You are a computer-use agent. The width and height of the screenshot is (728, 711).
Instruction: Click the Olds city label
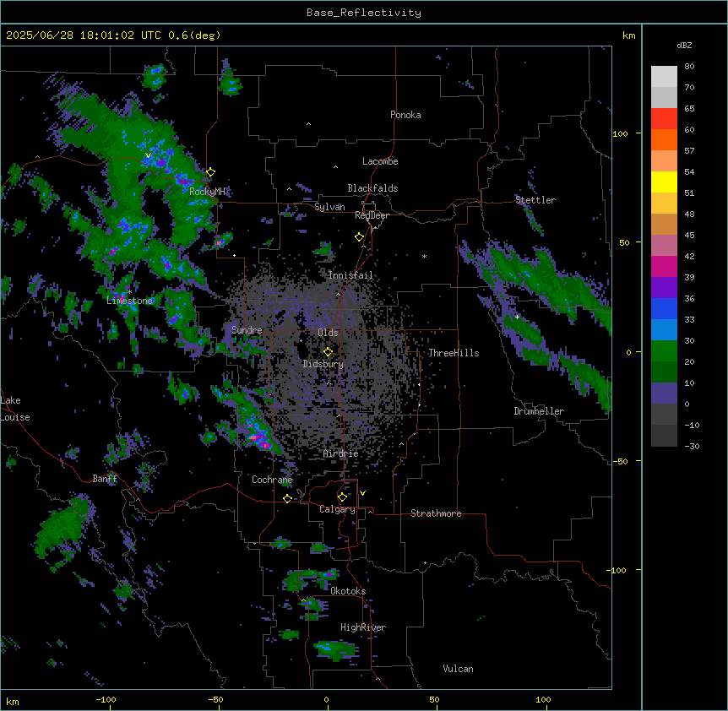[x=328, y=333]
